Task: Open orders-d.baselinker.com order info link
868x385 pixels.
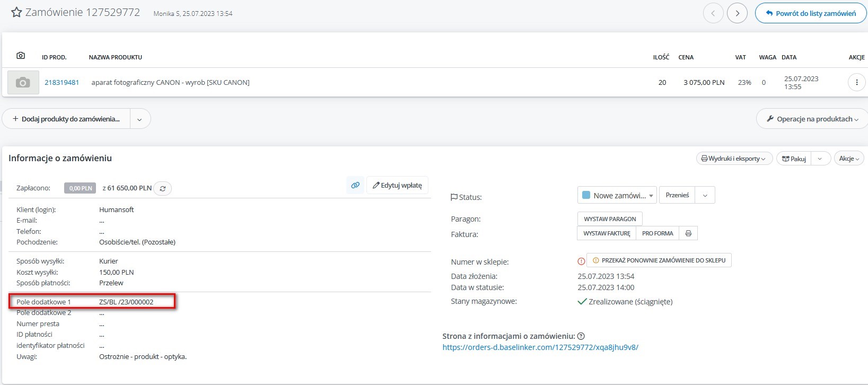Action: pos(540,347)
